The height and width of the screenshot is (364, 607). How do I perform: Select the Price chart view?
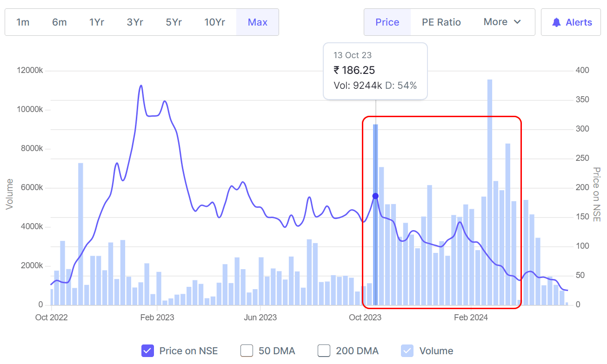point(387,22)
